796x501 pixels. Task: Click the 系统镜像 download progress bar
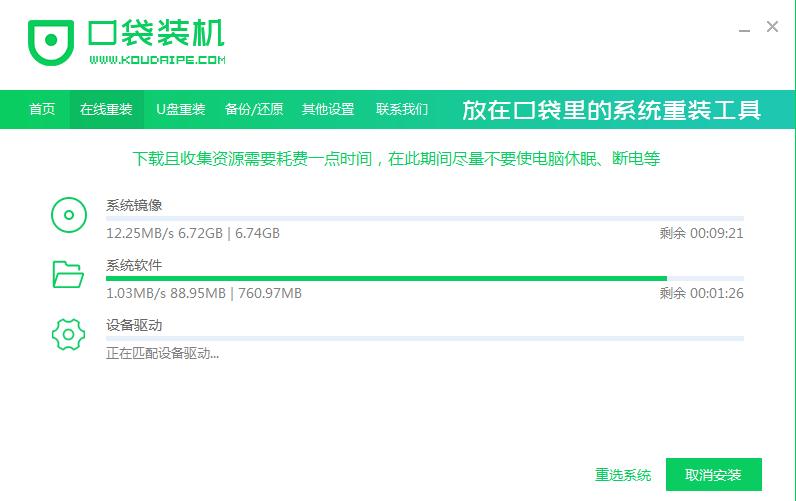click(x=425, y=219)
